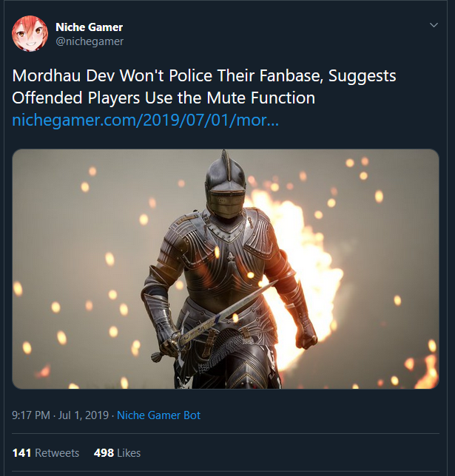Viewport: 455px width, 476px height.
Task: View the 498 Likes list
Action: coord(117,452)
